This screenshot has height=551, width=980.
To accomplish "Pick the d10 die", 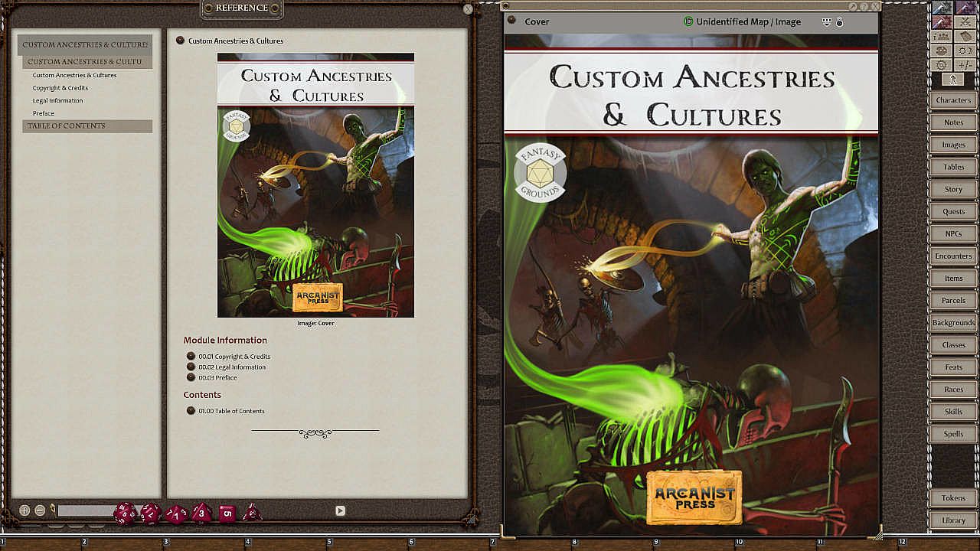I will [176, 514].
